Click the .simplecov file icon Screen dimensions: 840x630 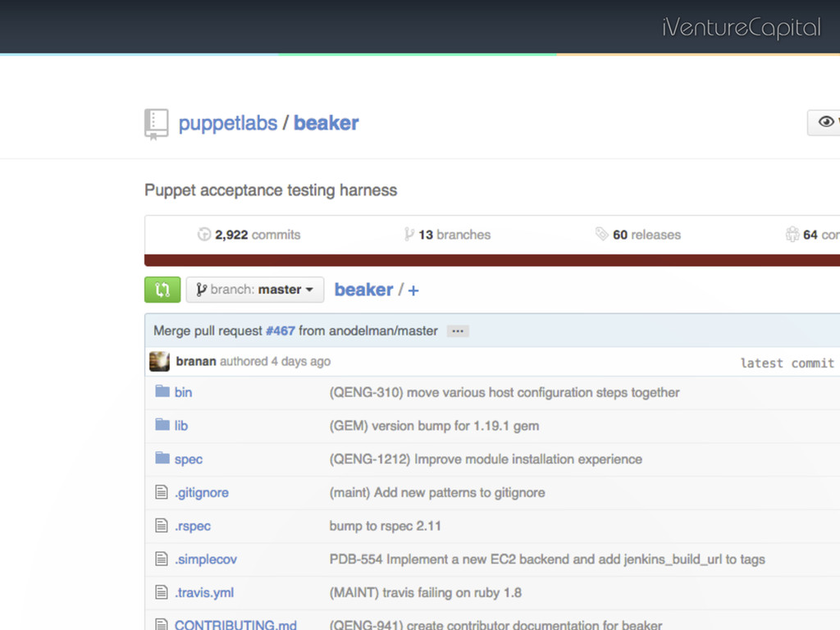pos(162,559)
